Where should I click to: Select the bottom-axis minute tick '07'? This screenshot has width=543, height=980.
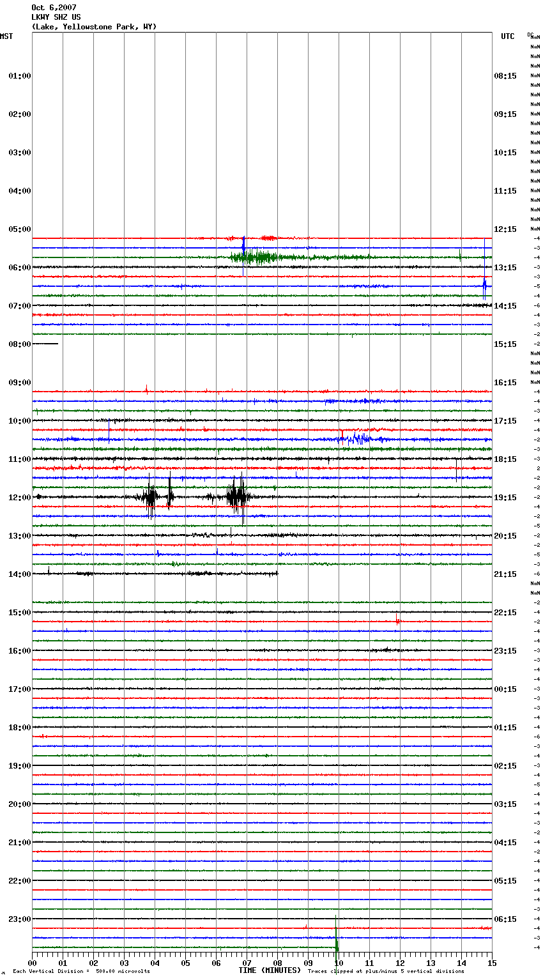(x=247, y=963)
